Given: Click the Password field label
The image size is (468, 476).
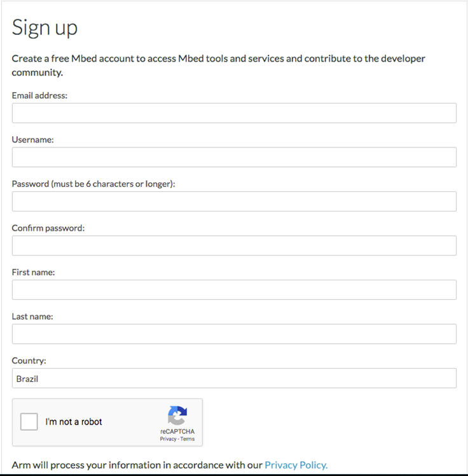Looking at the screenshot, I should [x=93, y=184].
